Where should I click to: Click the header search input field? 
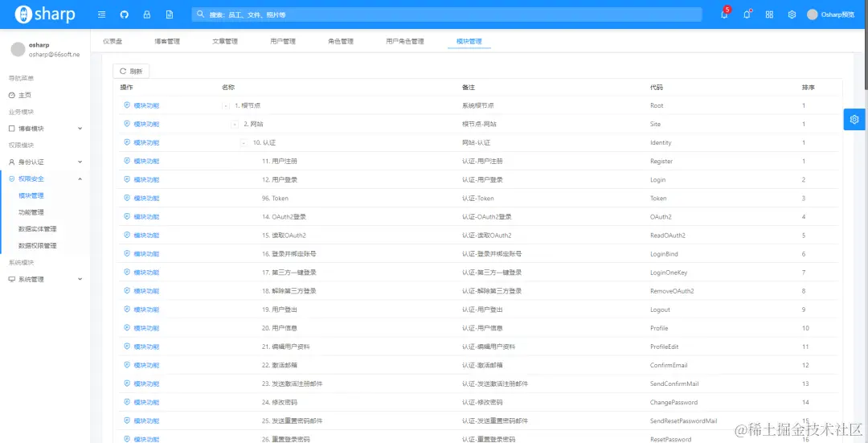(x=447, y=14)
